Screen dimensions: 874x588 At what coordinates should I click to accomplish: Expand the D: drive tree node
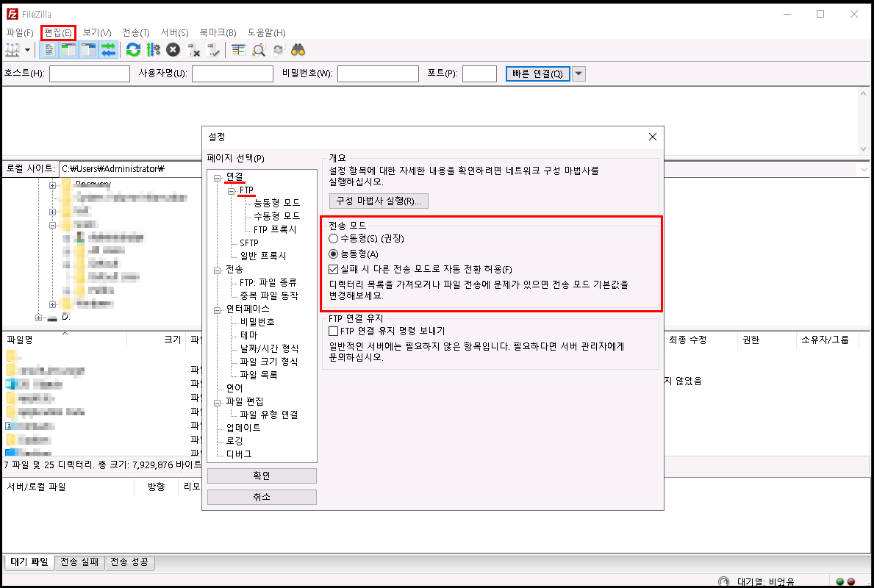click(38, 318)
